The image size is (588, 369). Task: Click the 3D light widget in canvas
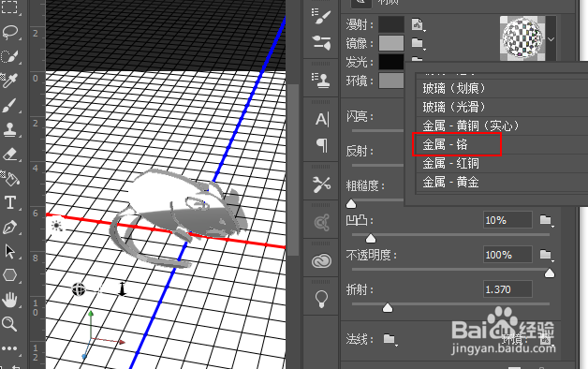tap(57, 226)
